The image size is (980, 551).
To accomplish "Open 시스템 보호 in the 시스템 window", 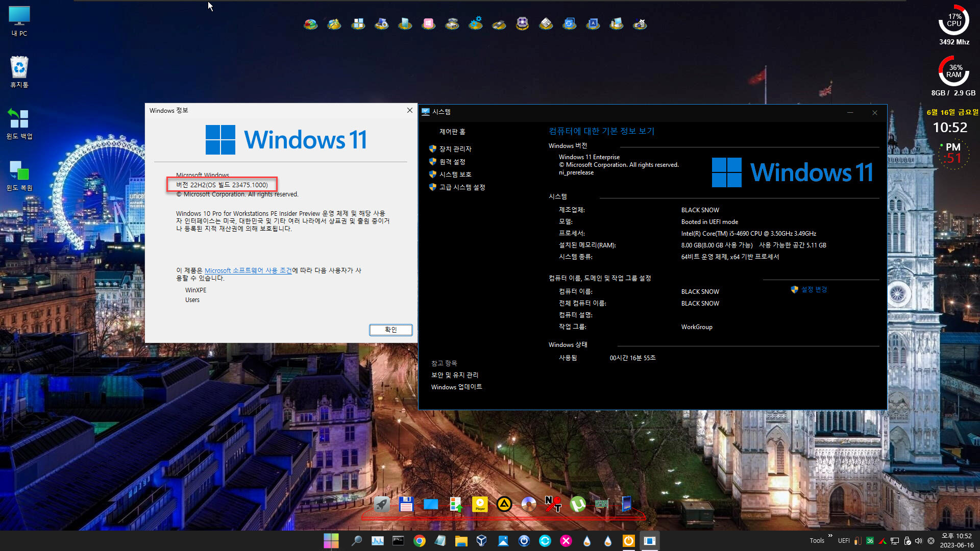I will point(455,174).
